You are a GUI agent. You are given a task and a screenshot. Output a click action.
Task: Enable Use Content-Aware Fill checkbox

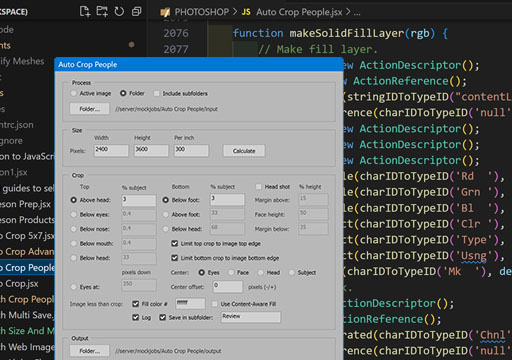[x=214, y=304]
